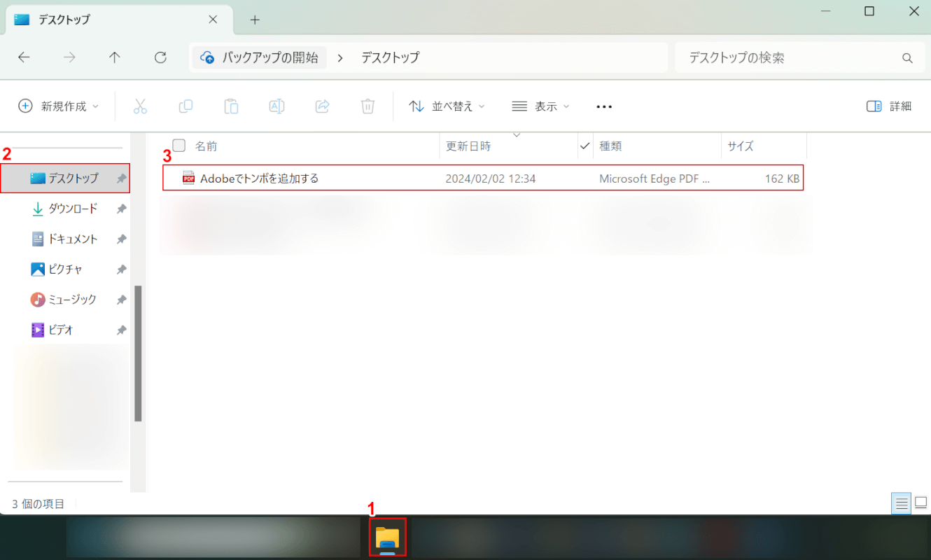The image size is (931, 560).
Task: Switch to details list view icon
Action: [x=902, y=503]
